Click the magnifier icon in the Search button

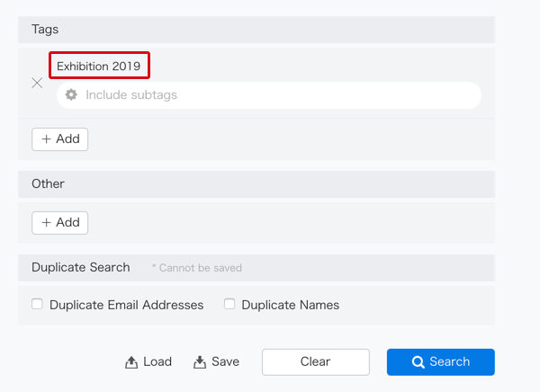point(418,362)
